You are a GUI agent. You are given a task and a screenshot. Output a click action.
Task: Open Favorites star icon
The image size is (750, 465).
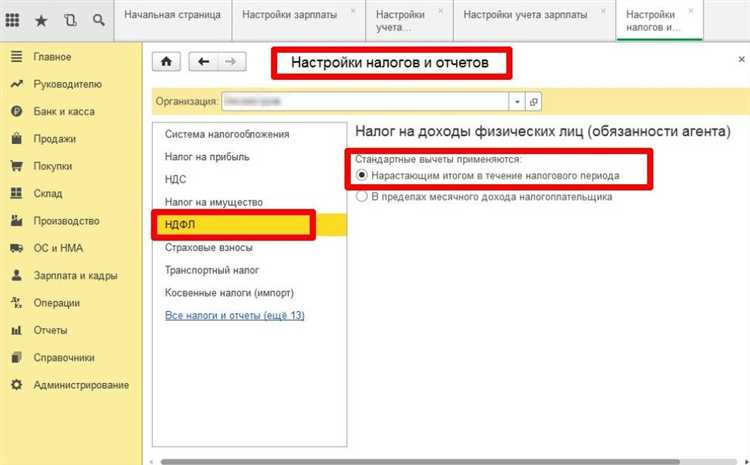pos(41,20)
